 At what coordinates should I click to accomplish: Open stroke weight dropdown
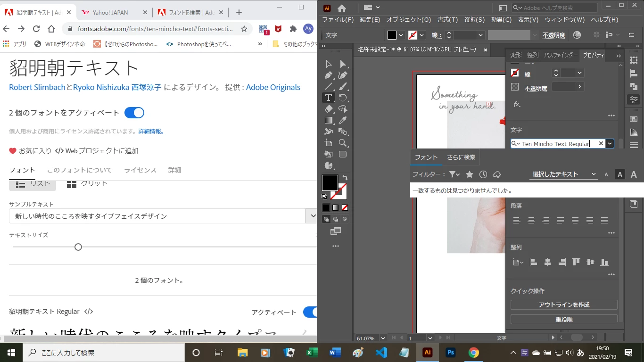click(x=480, y=35)
